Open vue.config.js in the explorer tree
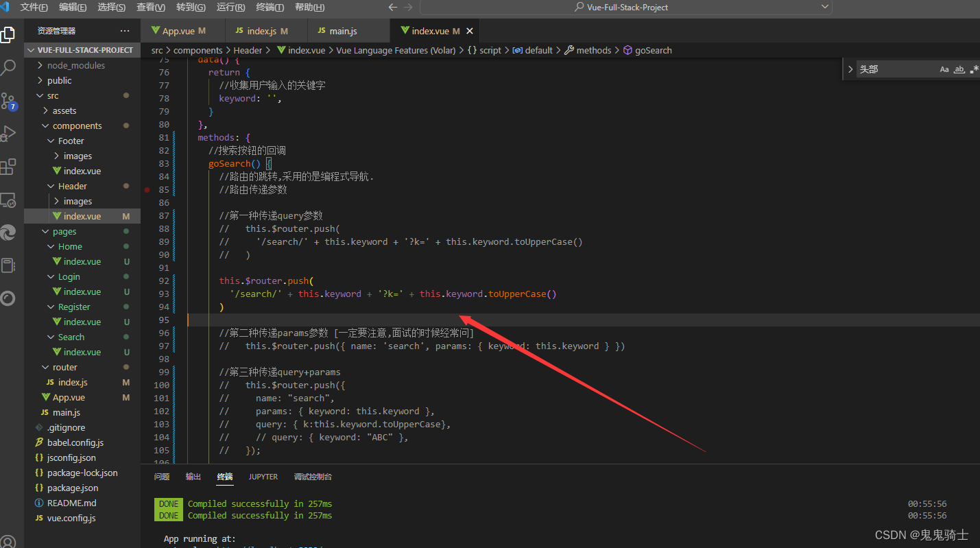Image resolution: width=980 pixels, height=548 pixels. 82,518
